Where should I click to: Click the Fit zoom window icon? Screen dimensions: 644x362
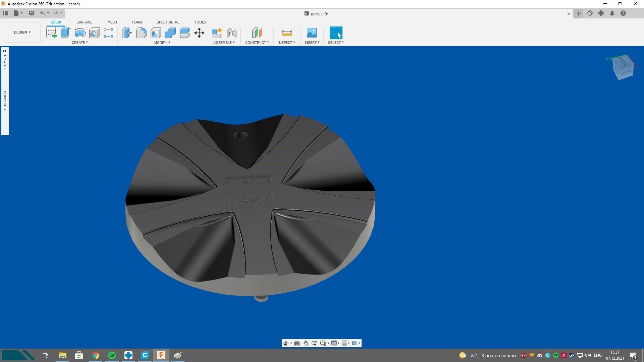pos(323,343)
